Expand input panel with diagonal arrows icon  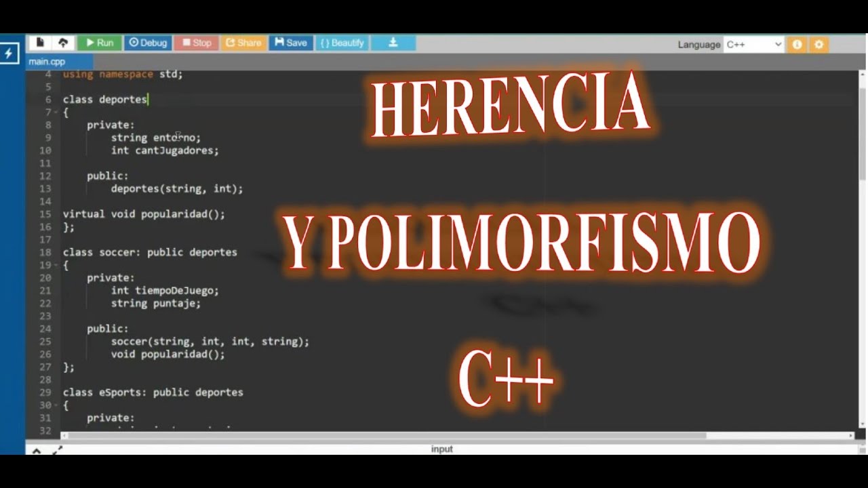pyautogui.click(x=58, y=449)
